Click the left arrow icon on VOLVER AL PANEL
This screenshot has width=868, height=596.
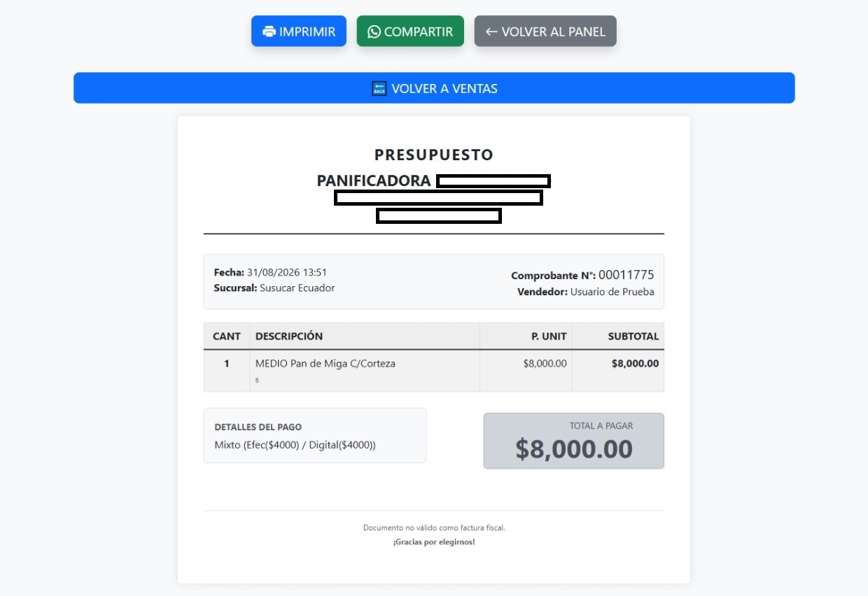point(491,31)
